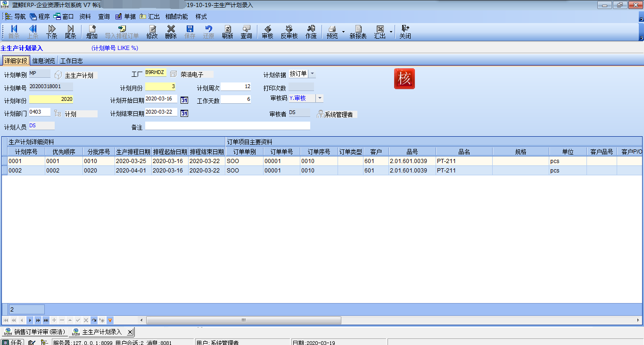The width and height of the screenshot is (644, 345).
Task: Open calendar for 计划开始日期
Action: pos(184,100)
